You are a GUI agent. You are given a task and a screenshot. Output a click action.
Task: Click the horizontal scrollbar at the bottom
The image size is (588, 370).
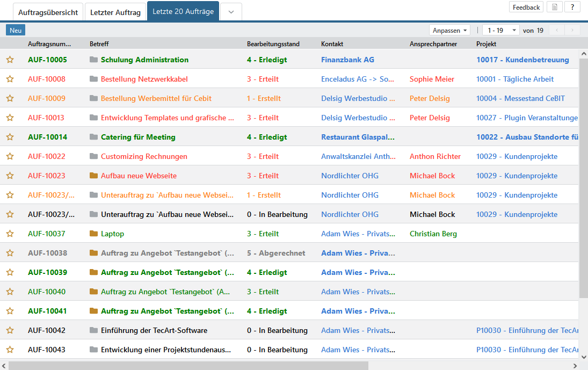pos(188,366)
